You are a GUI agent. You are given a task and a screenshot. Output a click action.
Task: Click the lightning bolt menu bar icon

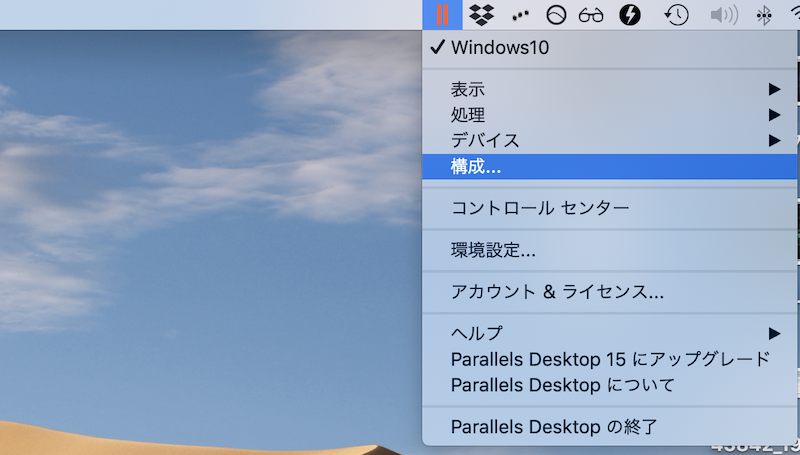[630, 14]
